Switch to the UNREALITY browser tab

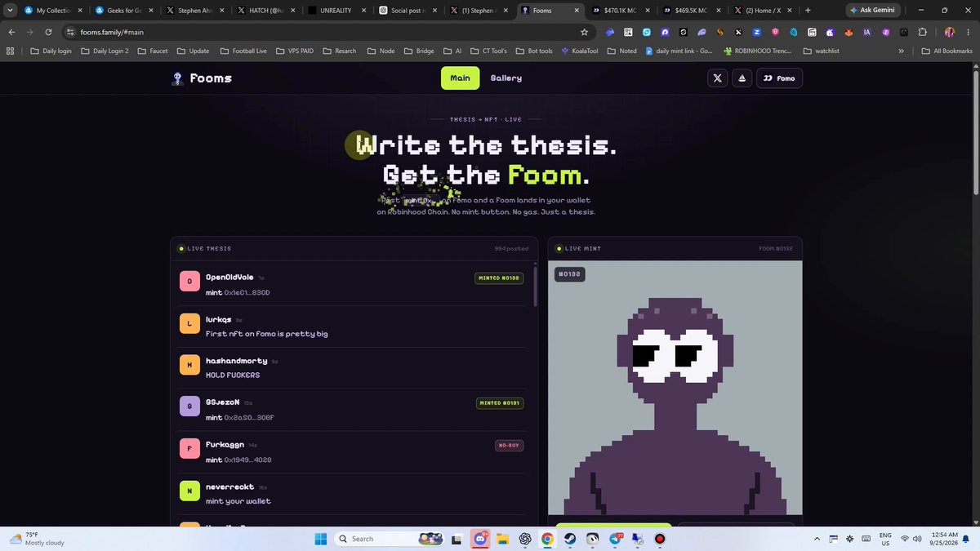pyautogui.click(x=335, y=11)
